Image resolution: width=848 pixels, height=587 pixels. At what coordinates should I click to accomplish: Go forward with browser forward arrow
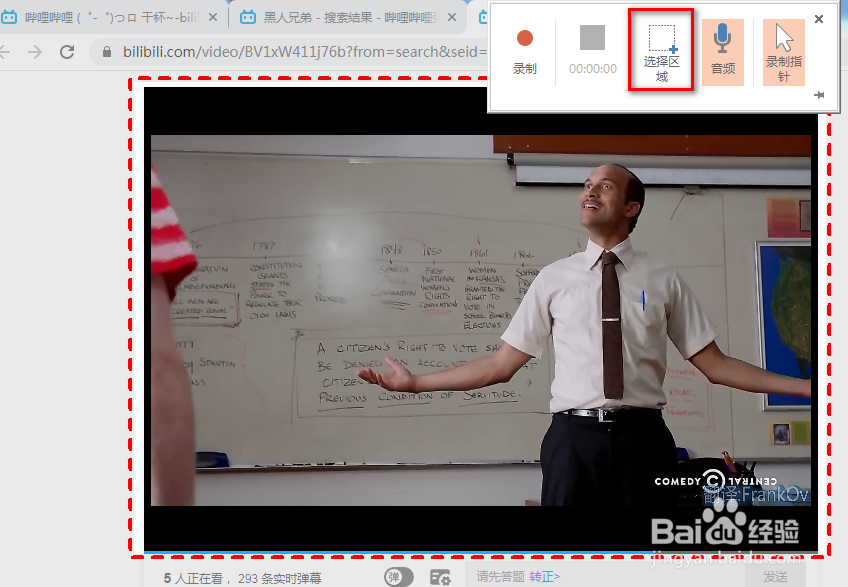pyautogui.click(x=35, y=52)
